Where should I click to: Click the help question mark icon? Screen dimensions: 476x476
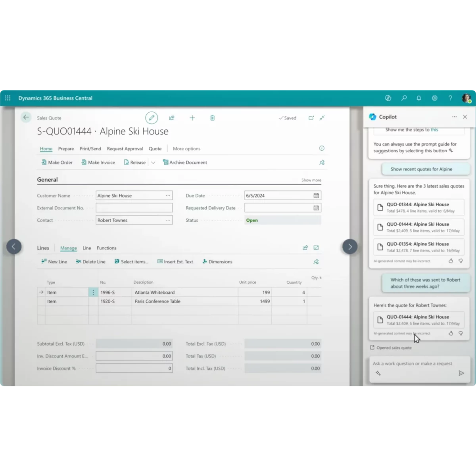pyautogui.click(x=450, y=98)
